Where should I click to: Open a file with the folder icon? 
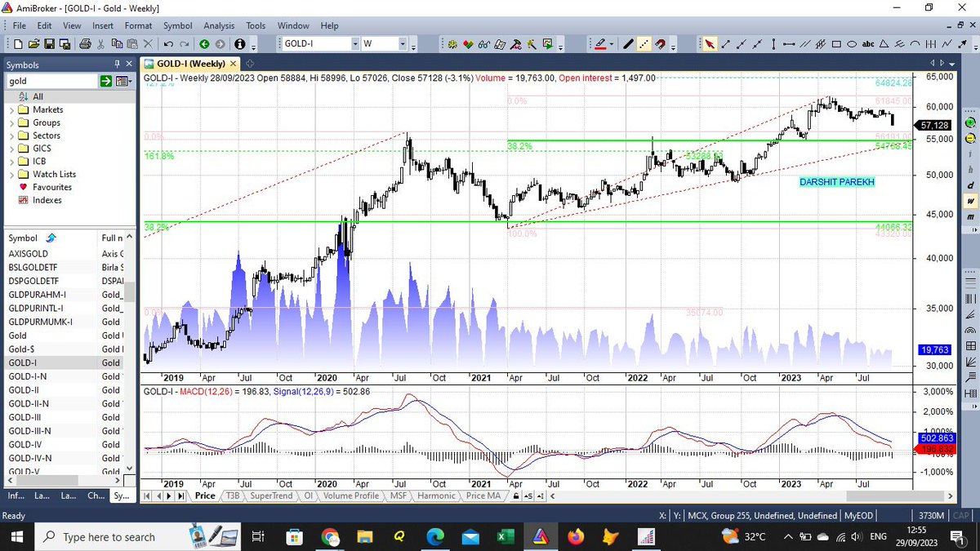pos(33,44)
